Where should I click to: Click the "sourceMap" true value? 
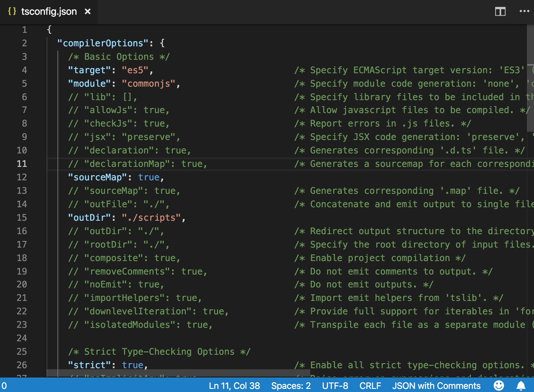coord(149,177)
